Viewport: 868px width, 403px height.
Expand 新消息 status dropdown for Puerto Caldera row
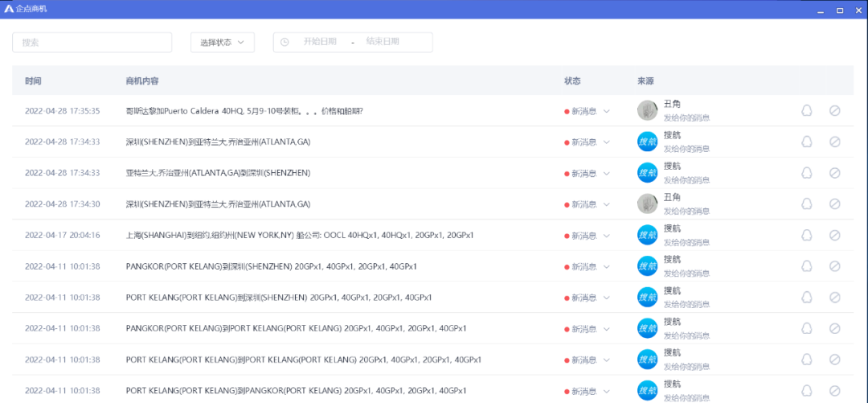coord(606,111)
